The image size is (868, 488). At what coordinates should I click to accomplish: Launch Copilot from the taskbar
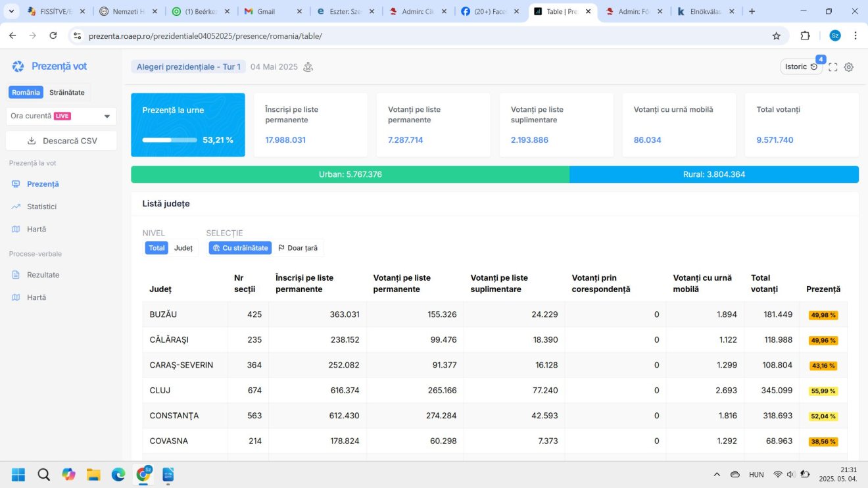tap(68, 474)
